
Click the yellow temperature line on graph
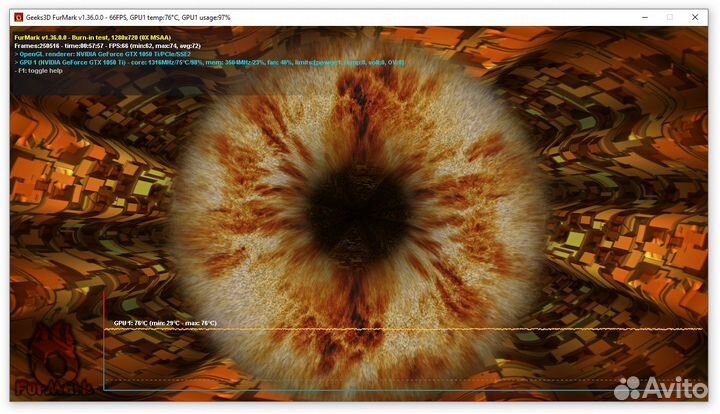(400, 329)
